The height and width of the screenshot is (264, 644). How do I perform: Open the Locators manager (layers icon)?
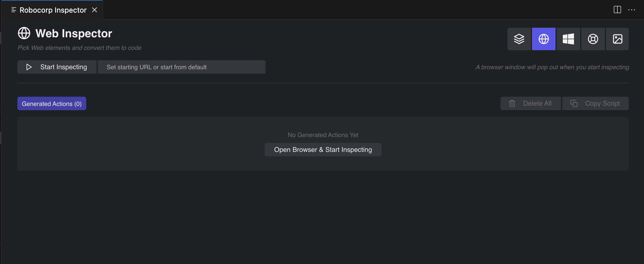point(519,39)
